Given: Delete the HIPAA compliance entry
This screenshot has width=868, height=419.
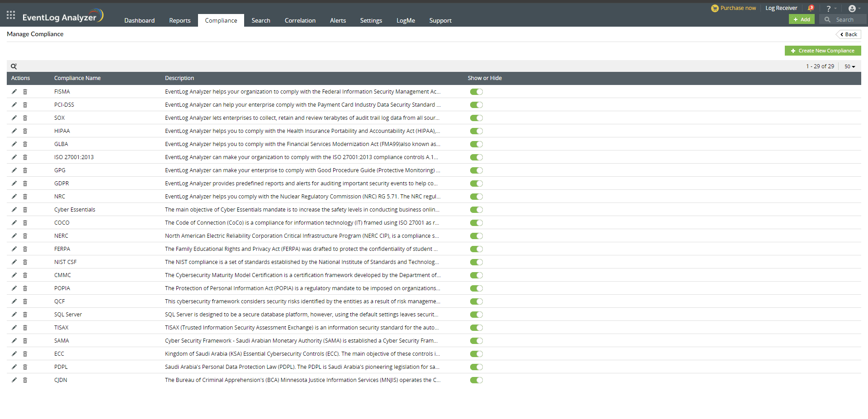Looking at the screenshot, I should tap(25, 131).
